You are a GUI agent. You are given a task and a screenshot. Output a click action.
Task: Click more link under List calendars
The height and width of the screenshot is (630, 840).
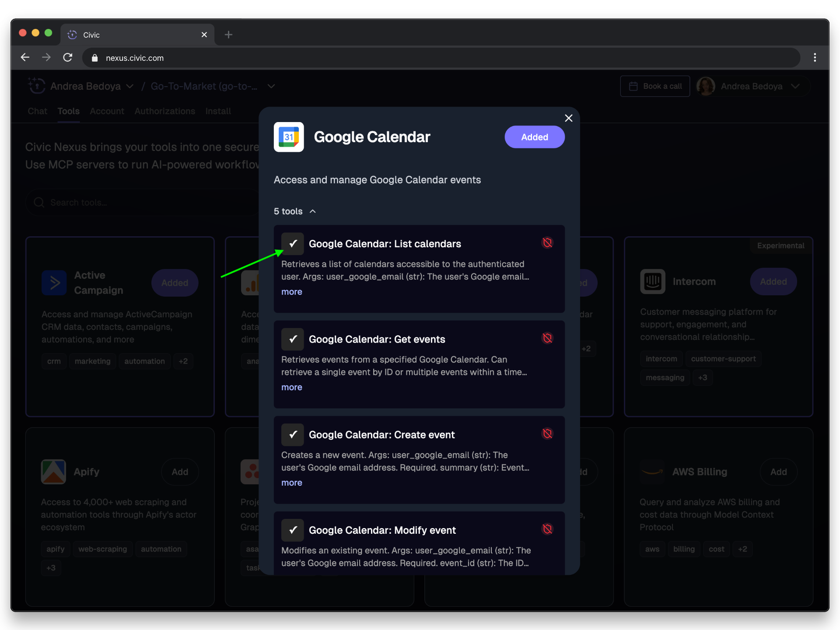(291, 292)
